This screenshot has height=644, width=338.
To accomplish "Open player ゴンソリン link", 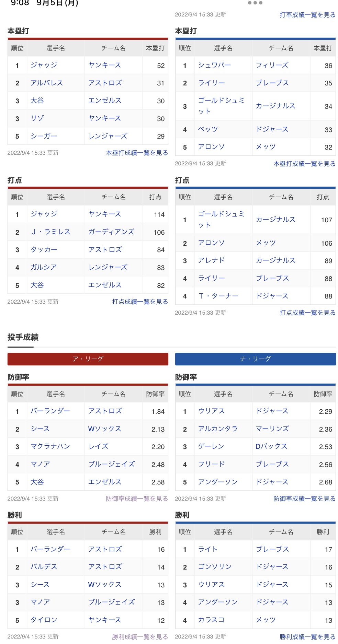I will [215, 567].
